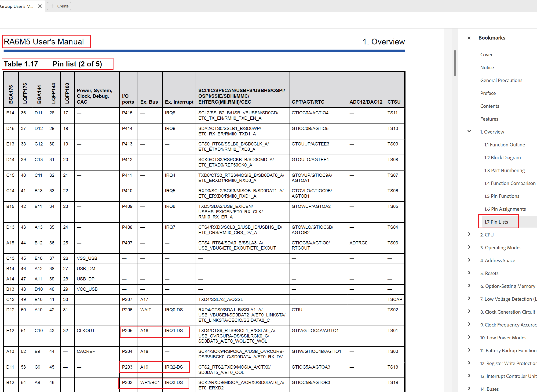Click the RA6M5 User's Manual page header
Screen dimensions: 537x392
coord(44,42)
